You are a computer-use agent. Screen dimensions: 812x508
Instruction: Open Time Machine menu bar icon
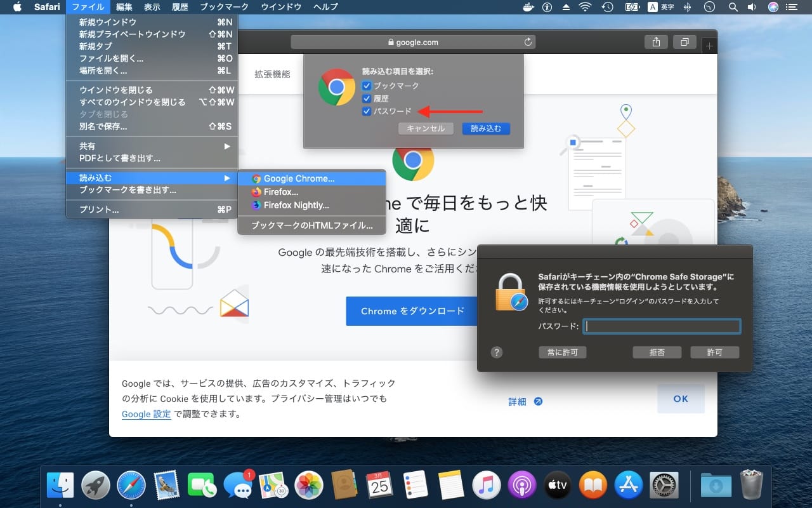[x=607, y=7]
